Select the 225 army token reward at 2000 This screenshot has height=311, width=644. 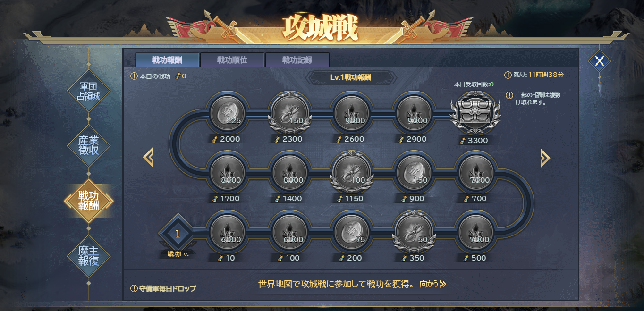click(x=228, y=113)
